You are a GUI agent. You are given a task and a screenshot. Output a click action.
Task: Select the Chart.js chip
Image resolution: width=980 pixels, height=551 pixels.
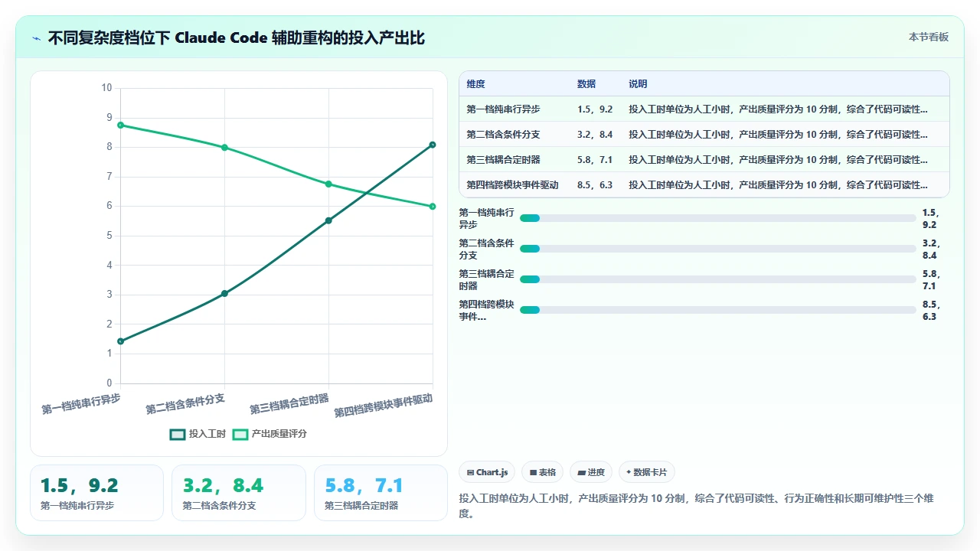[487, 472]
